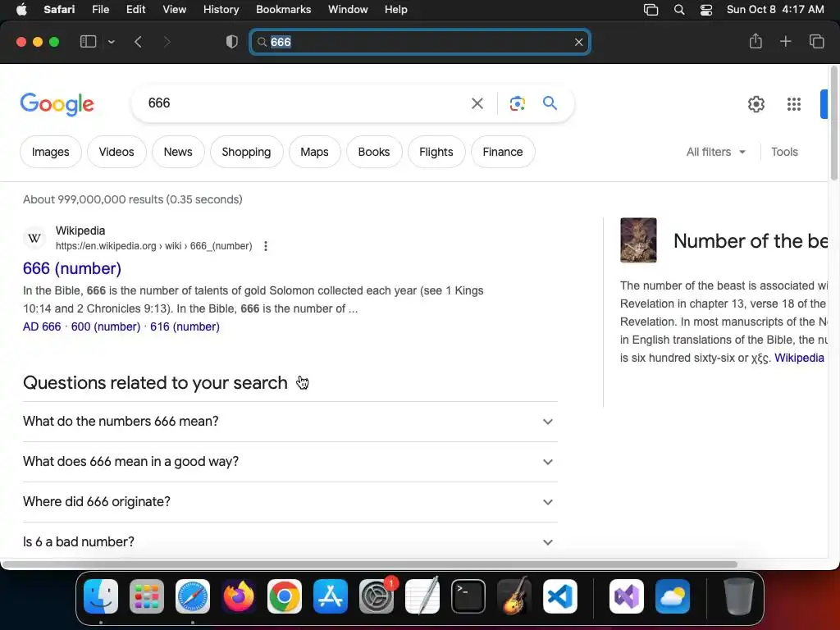This screenshot has width=840, height=630.
Task: Open Safari share icon
Action: tap(756, 41)
